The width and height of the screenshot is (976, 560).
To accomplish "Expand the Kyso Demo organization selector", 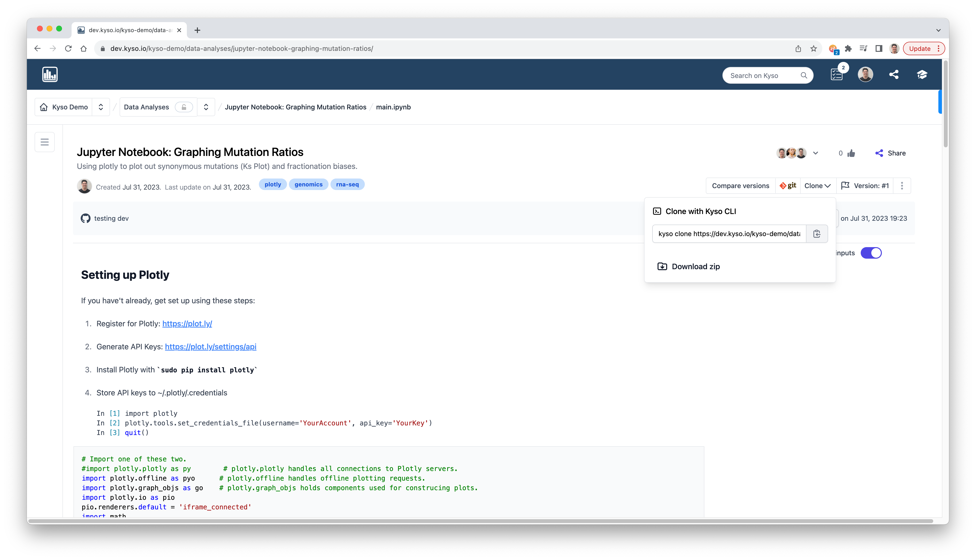I will pyautogui.click(x=101, y=107).
